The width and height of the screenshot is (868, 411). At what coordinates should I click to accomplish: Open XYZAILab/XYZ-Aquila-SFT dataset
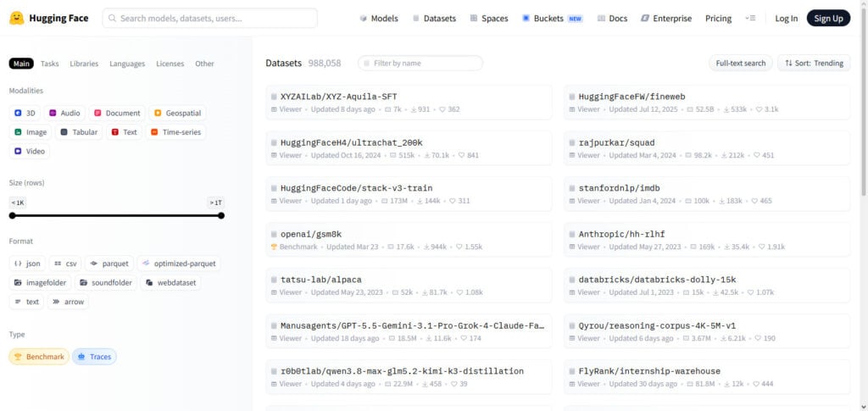409,103
